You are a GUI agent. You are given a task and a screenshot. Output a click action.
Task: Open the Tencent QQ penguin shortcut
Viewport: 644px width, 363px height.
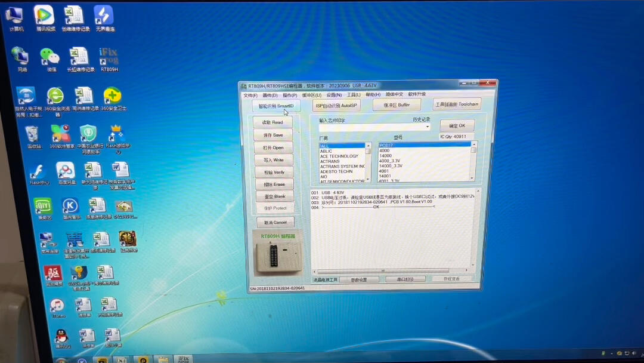click(x=61, y=339)
